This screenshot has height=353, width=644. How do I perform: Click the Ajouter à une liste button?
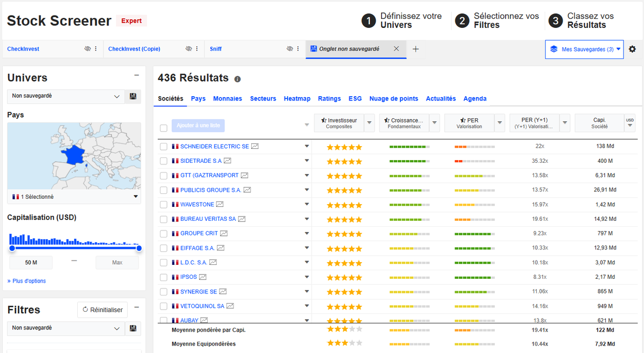198,125
